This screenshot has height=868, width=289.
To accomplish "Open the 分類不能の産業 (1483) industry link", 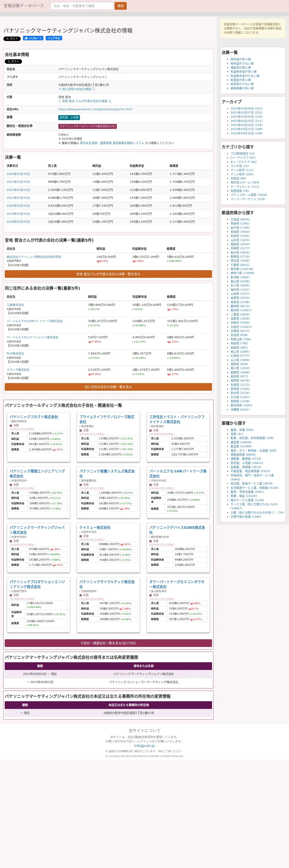I will pyautogui.click(x=246, y=516).
